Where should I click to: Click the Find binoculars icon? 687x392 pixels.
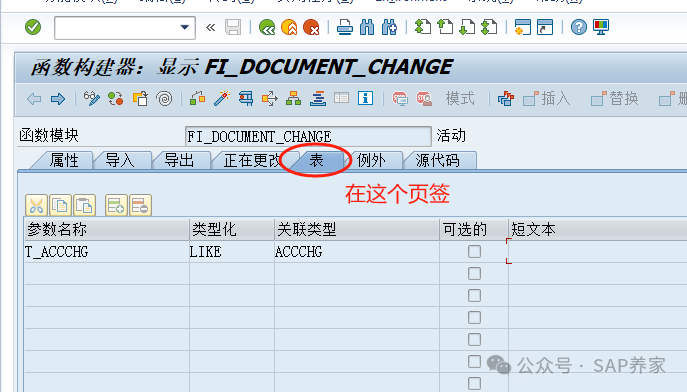coord(367,27)
